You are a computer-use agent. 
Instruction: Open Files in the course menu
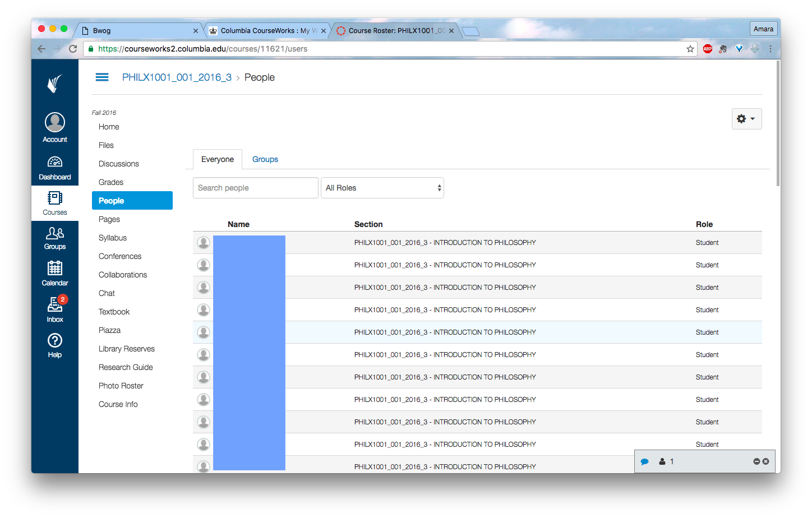pos(106,145)
